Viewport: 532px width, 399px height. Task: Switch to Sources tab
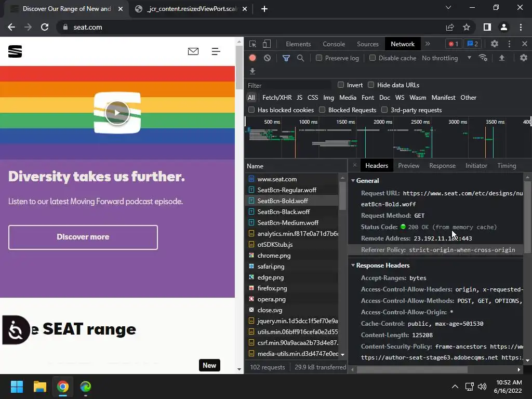367,44
